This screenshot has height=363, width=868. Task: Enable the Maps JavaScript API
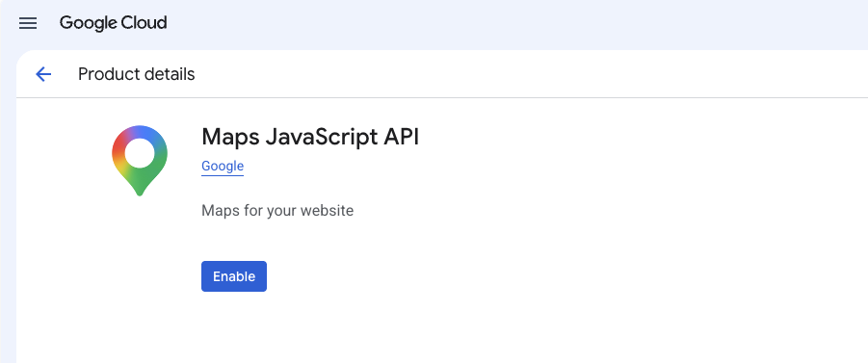pyautogui.click(x=233, y=276)
